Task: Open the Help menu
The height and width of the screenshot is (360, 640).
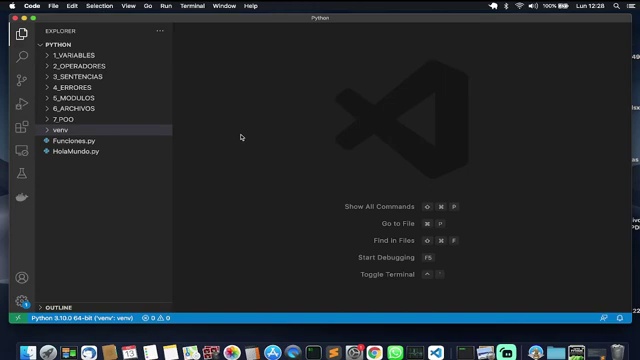Action: click(251, 6)
